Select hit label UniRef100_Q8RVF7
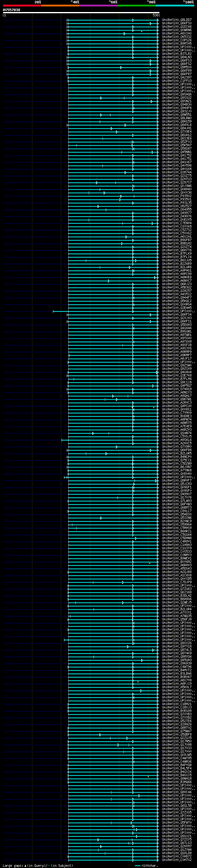The image size is (197, 868). (177, 481)
